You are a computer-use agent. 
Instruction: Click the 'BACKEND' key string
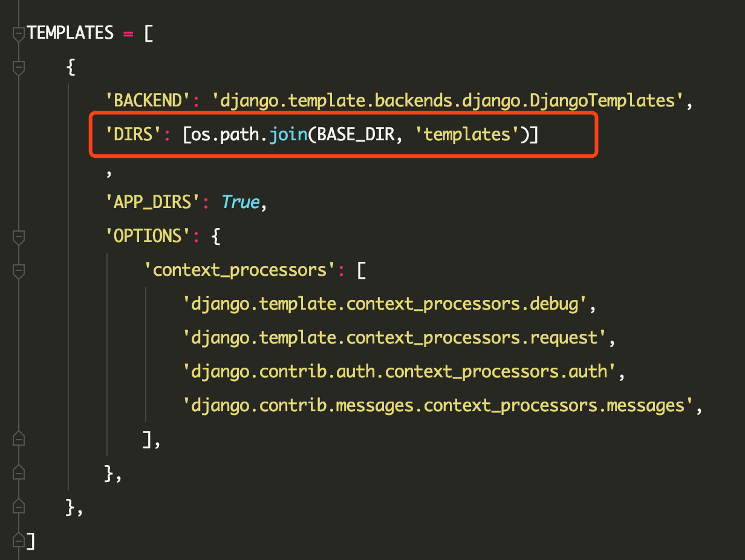point(148,100)
